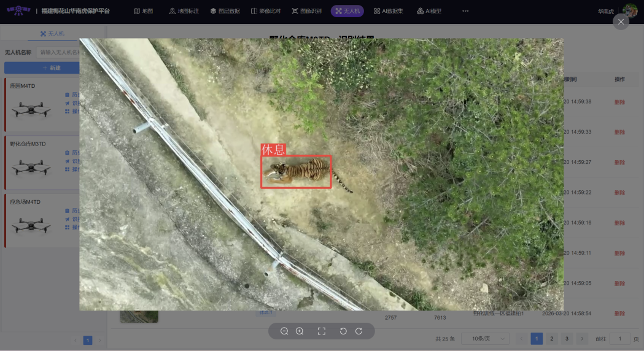The height and width of the screenshot is (351, 644).
Task: Open the 地图 menu item
Action: (143, 11)
